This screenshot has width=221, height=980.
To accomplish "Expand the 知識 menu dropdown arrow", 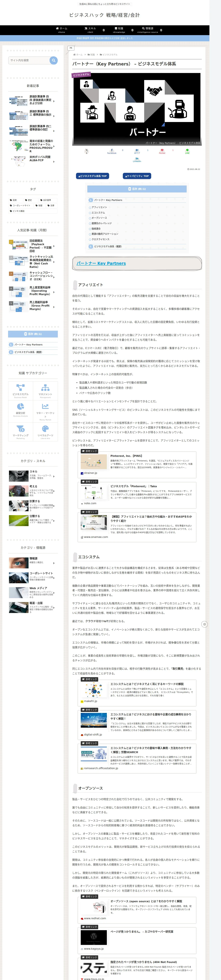I will [x=133, y=30].
